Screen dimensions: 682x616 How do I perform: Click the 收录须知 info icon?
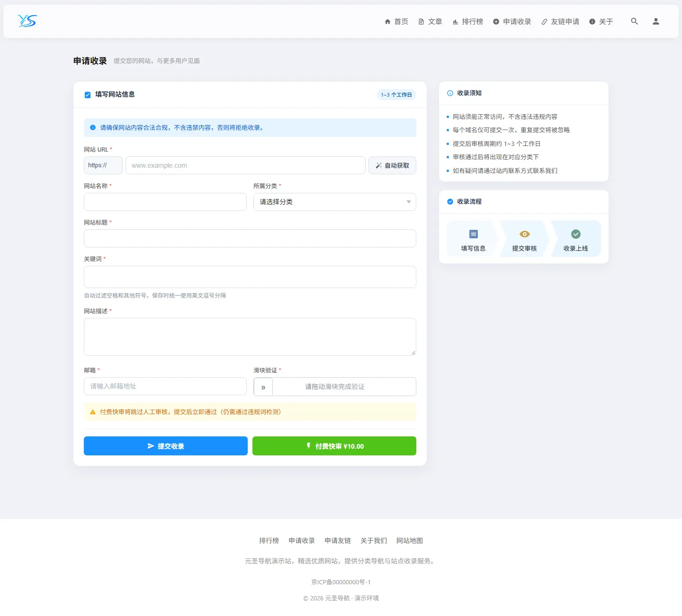(450, 93)
